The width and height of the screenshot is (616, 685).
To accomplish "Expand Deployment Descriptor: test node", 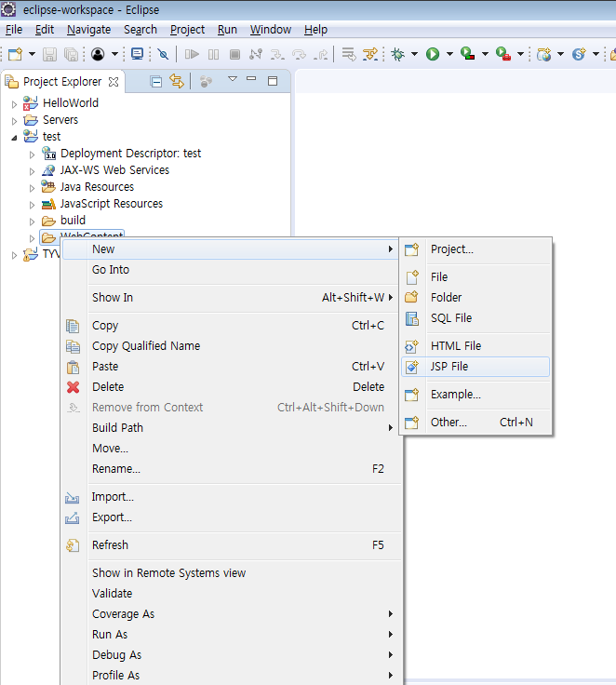I will [x=32, y=154].
